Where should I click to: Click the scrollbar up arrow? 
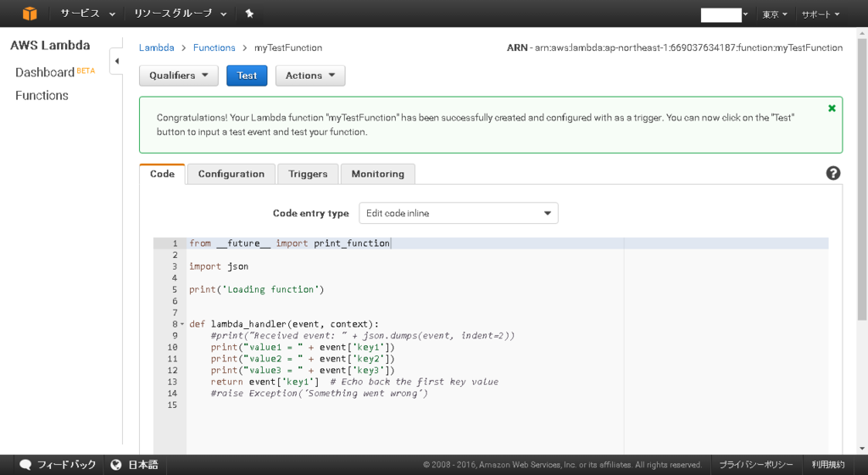coord(862,33)
